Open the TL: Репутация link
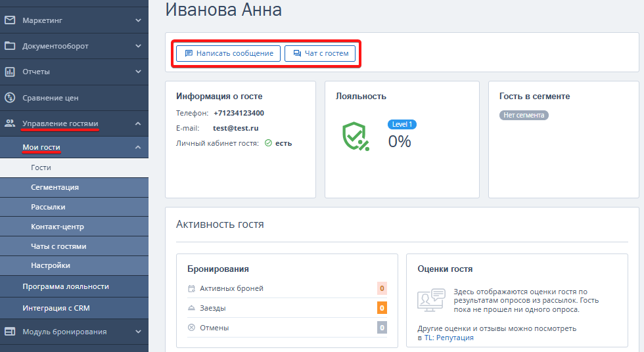This screenshot has height=352, width=644. point(449,338)
